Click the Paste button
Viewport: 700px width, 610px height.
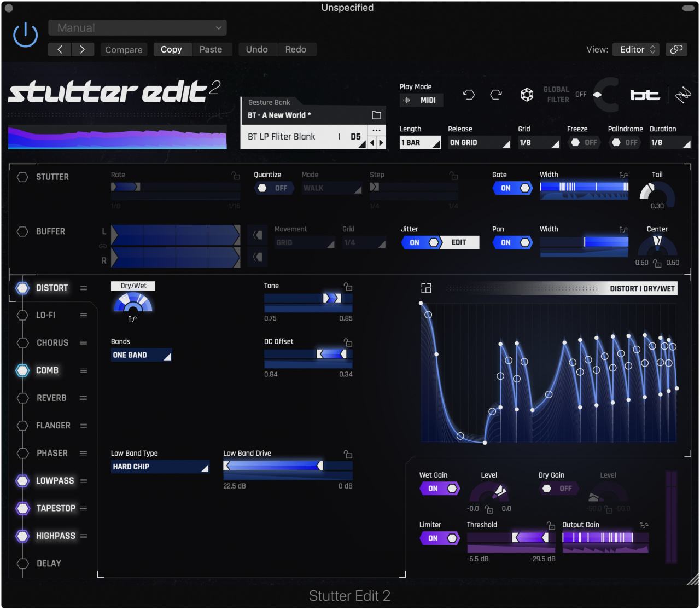tap(212, 49)
